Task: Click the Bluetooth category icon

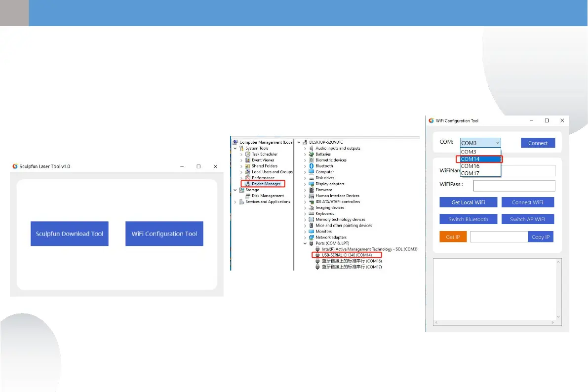Action: pos(311,166)
